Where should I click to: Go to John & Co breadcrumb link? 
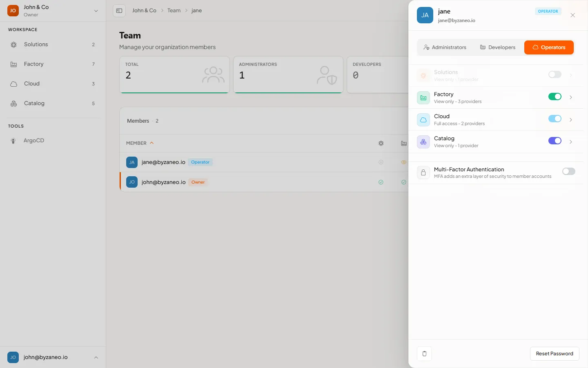pos(144,11)
